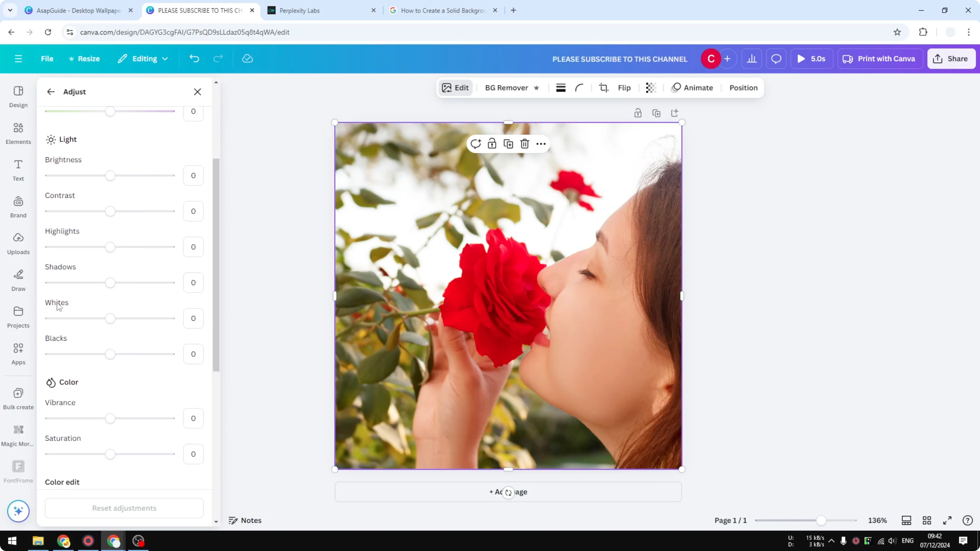Toggle the page lock icon above the canvas
This screenshot has height=551, width=980.
point(638,113)
